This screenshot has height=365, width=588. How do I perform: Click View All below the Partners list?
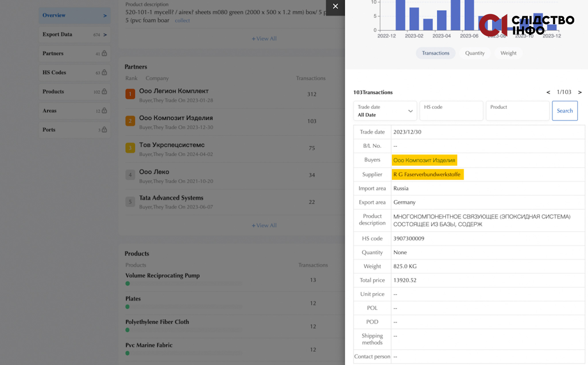[264, 225]
